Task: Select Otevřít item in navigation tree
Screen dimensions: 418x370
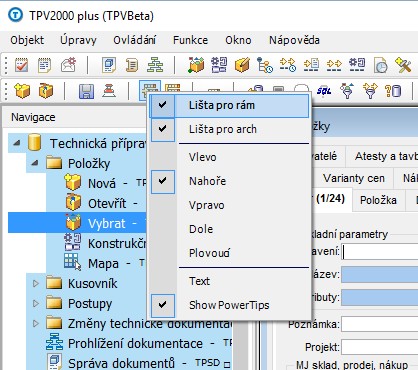Action: click(107, 203)
